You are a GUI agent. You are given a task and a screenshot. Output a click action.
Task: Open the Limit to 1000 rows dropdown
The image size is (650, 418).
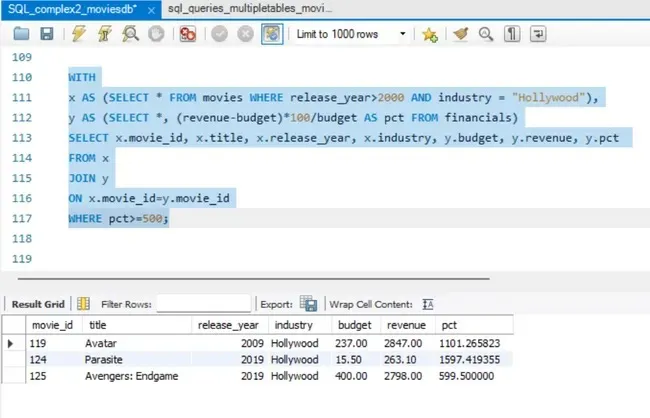402,34
